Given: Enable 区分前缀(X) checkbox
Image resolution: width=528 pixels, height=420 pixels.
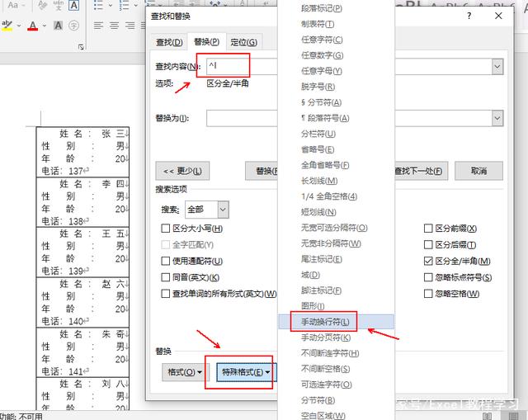Looking at the screenshot, I should 428,229.
